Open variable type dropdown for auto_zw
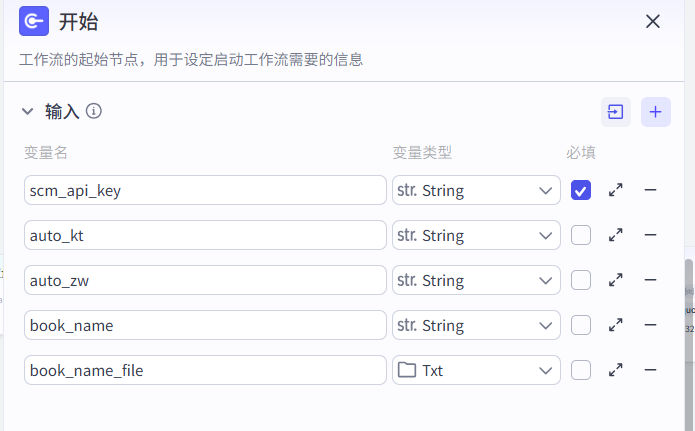Image resolution: width=695 pixels, height=431 pixels. (x=475, y=280)
